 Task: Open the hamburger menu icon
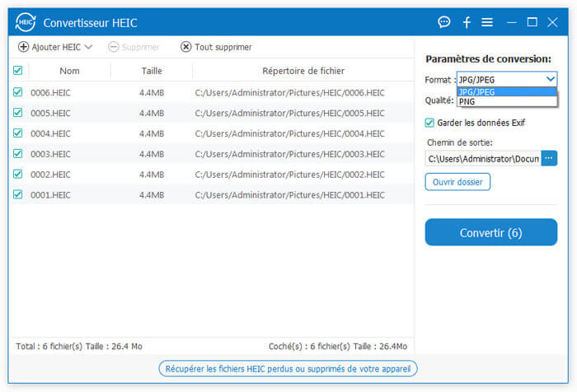point(487,22)
